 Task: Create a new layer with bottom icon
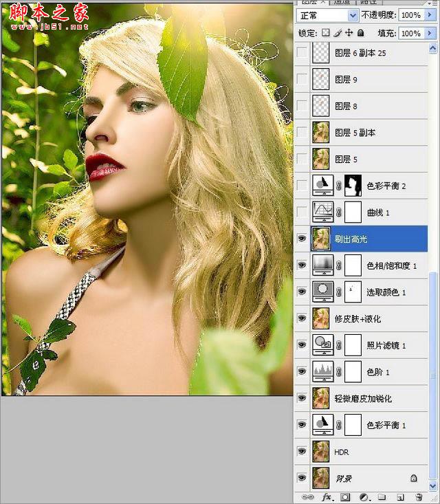point(400,497)
